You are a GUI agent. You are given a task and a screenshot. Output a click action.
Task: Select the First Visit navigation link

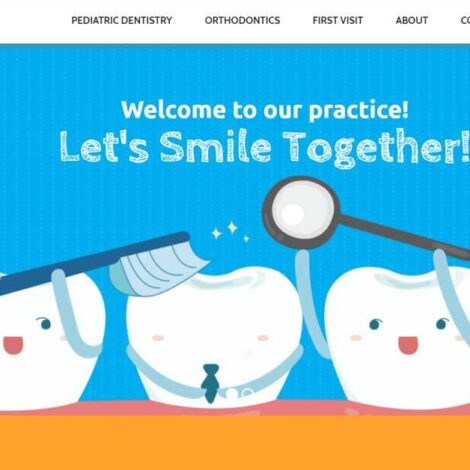pos(337,20)
